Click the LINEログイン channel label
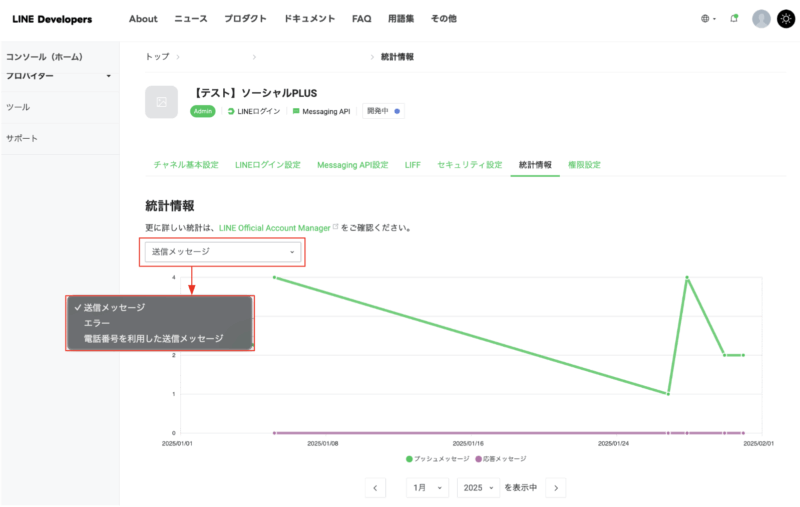Viewport: 800px width, 507px height. coord(254,111)
